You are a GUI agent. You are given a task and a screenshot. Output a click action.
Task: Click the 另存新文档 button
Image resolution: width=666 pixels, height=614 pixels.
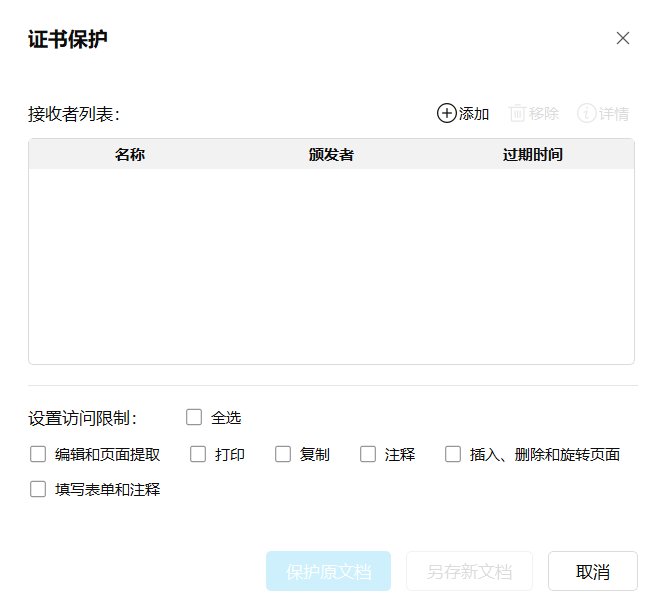click(469, 572)
